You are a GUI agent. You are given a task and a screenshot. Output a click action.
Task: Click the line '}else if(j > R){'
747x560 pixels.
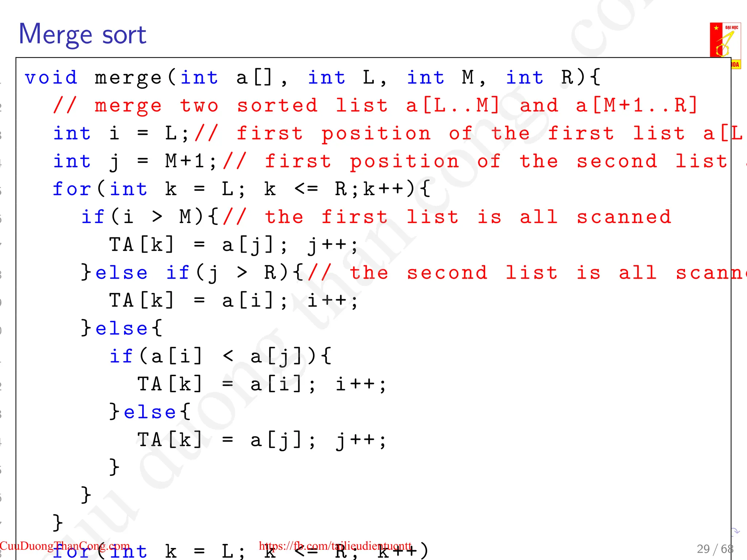[192, 273]
